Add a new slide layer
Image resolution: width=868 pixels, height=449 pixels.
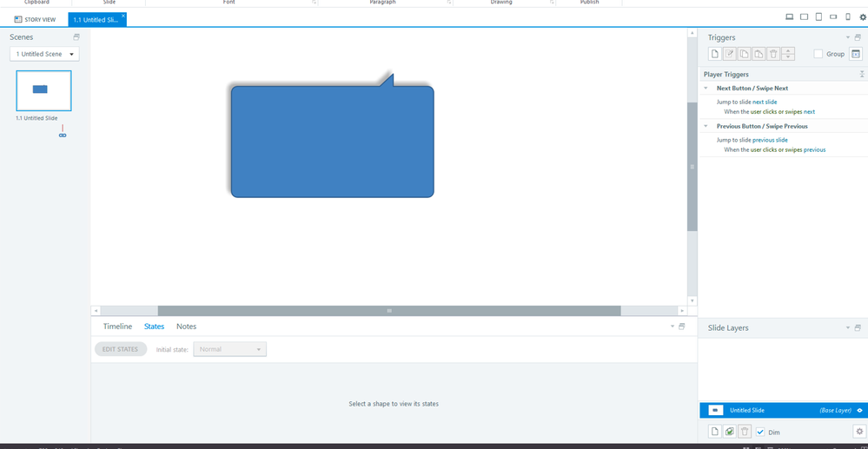pos(715,432)
